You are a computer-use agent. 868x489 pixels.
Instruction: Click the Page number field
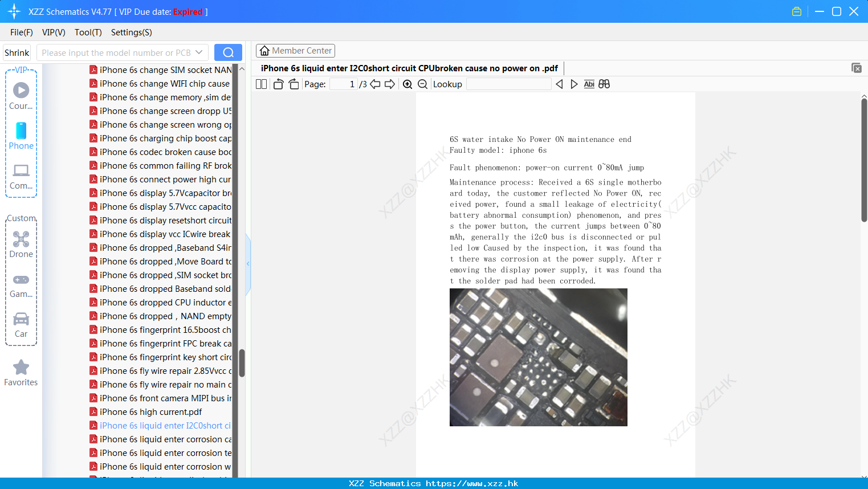(x=344, y=84)
